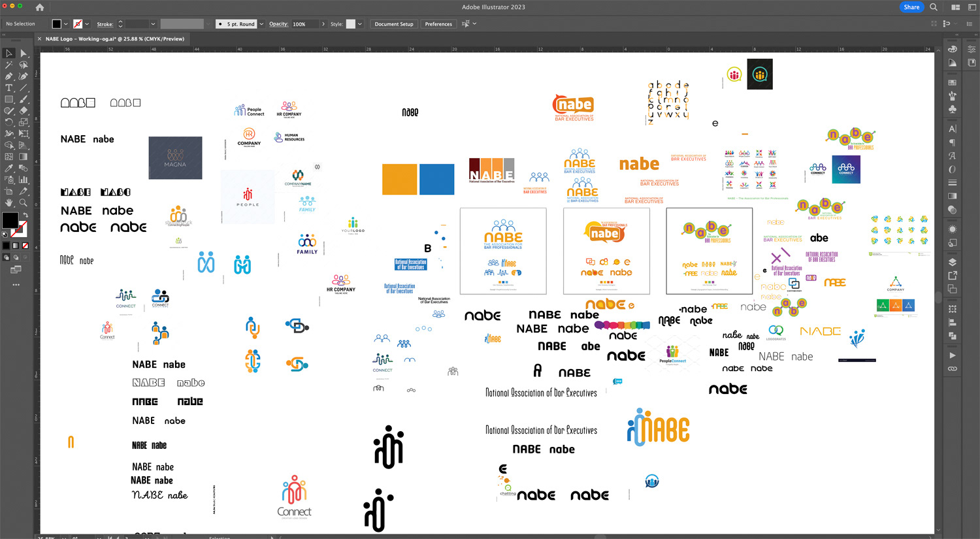Set fill mode to None

[x=25, y=246]
